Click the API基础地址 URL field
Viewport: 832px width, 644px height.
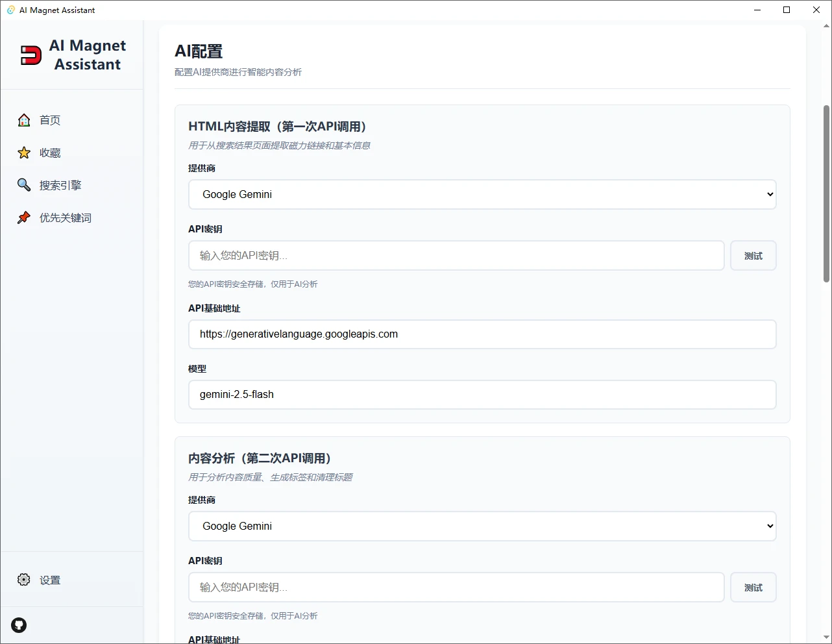pyautogui.click(x=482, y=334)
